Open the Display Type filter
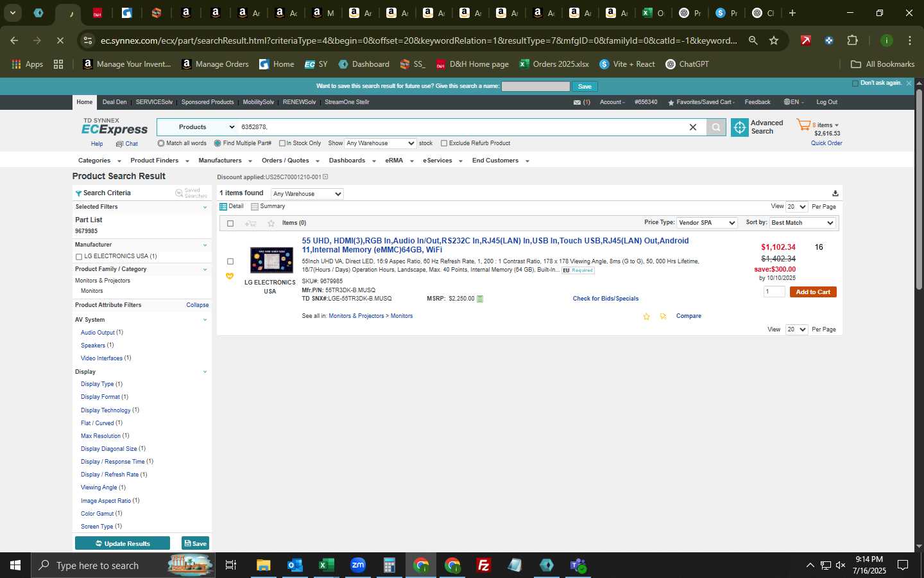This screenshot has width=924, height=578. [x=97, y=384]
